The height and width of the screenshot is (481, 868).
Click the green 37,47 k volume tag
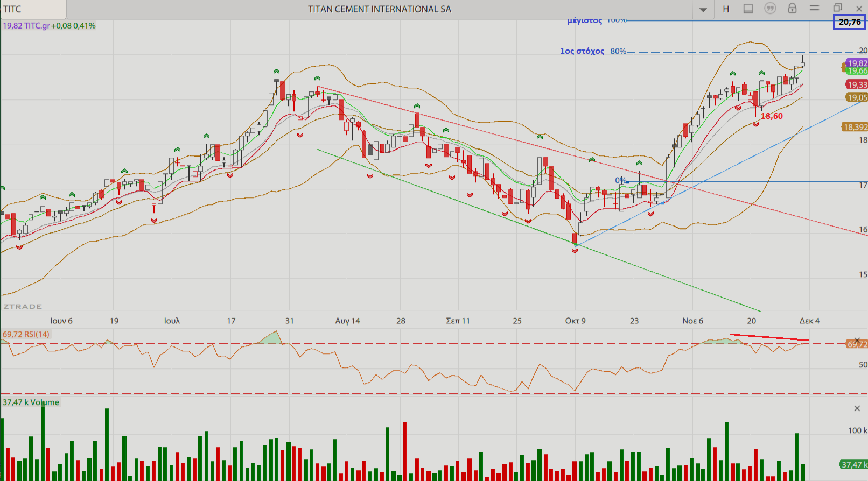point(853,464)
